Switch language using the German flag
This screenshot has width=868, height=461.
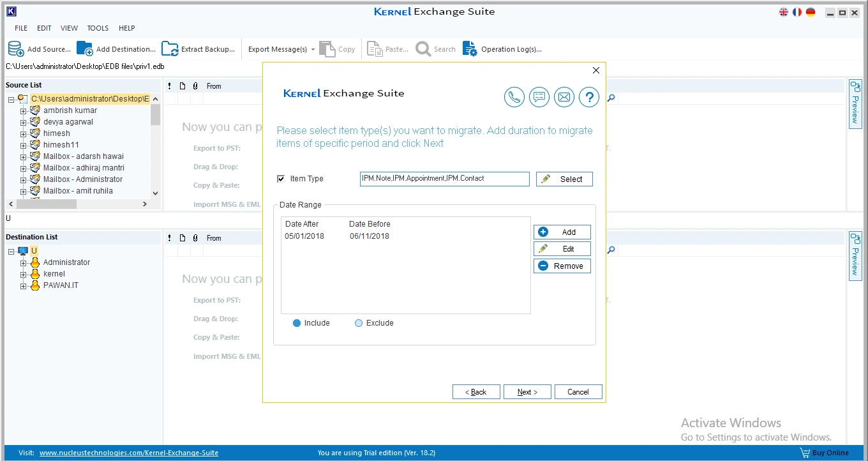click(x=811, y=12)
